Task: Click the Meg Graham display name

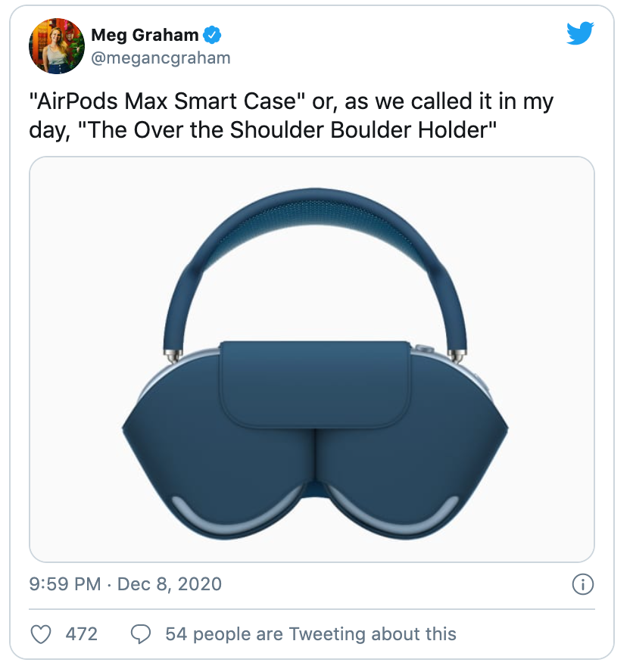Action: click(x=145, y=35)
